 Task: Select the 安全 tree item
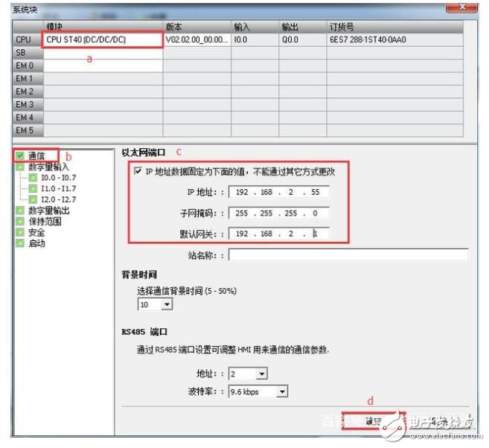coord(36,233)
